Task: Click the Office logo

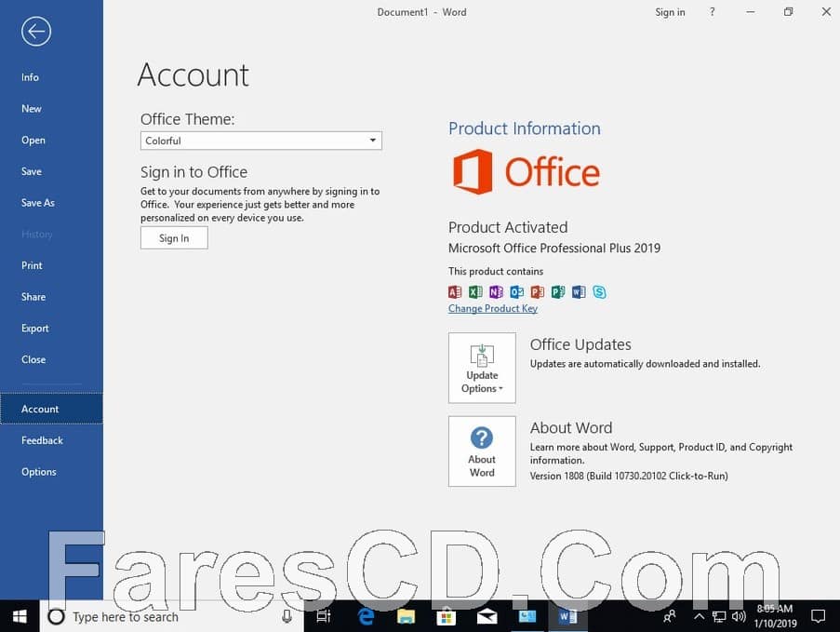Action: (x=527, y=172)
